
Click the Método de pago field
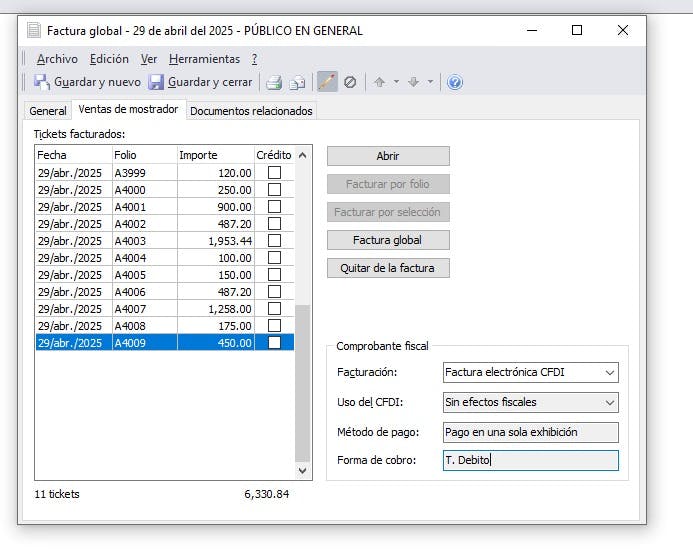click(531, 432)
